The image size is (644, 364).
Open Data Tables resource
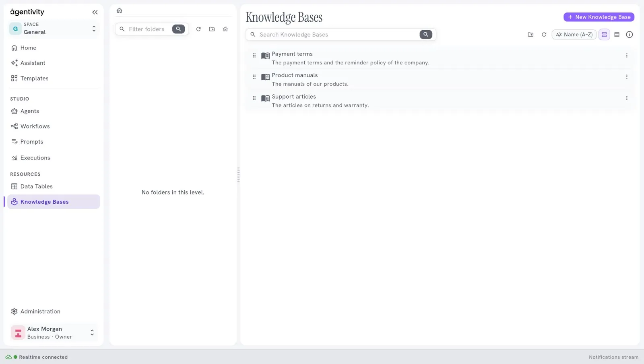(x=54, y=186)
